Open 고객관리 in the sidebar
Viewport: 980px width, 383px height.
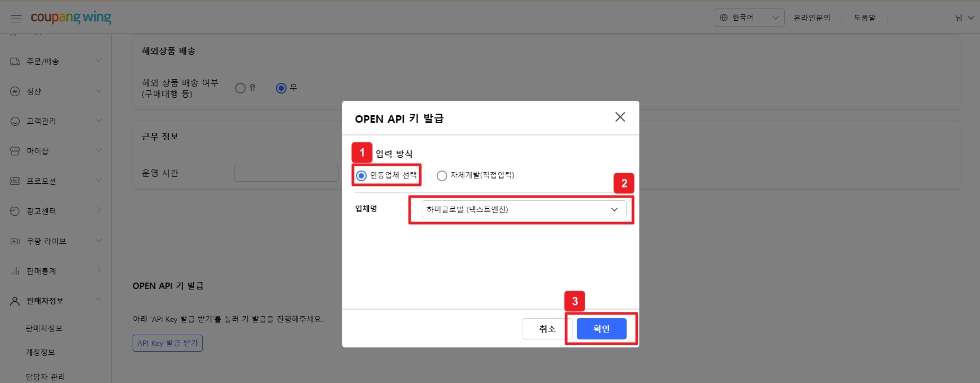pyautogui.click(x=41, y=121)
